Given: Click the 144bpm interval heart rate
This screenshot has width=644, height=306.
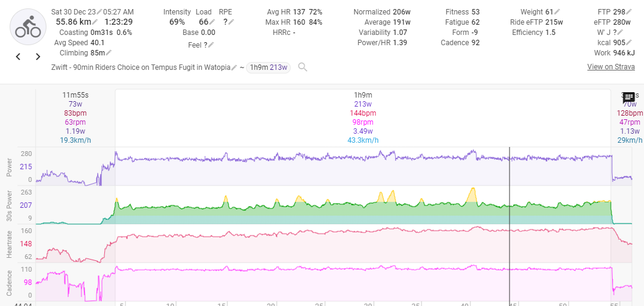Looking at the screenshot, I should click(362, 113).
